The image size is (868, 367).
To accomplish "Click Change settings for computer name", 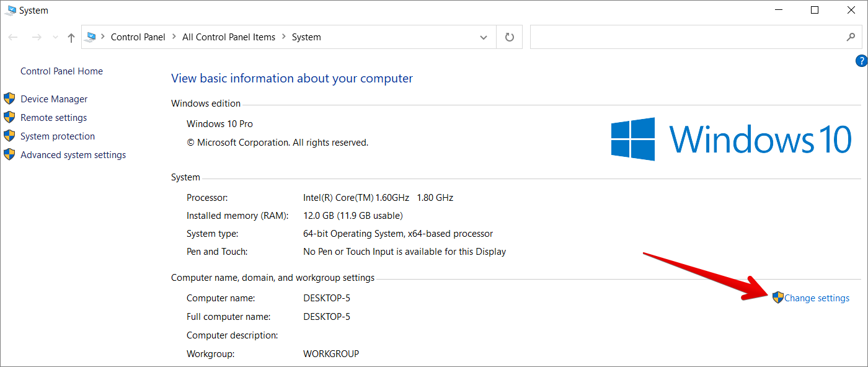I will point(817,298).
